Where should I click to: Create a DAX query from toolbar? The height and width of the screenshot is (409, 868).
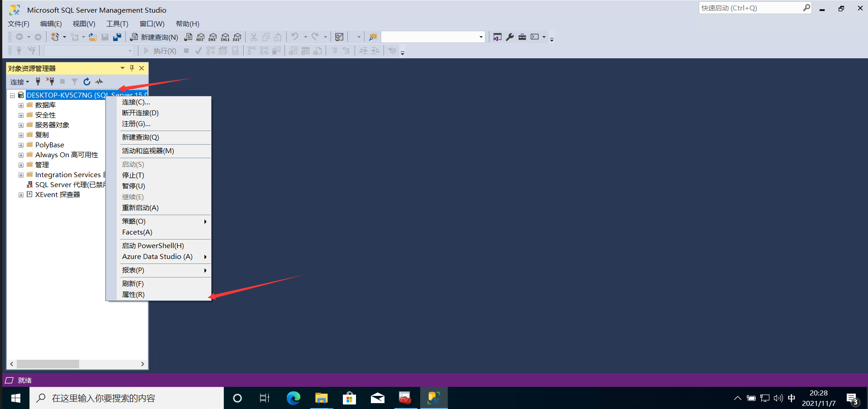[x=237, y=37]
